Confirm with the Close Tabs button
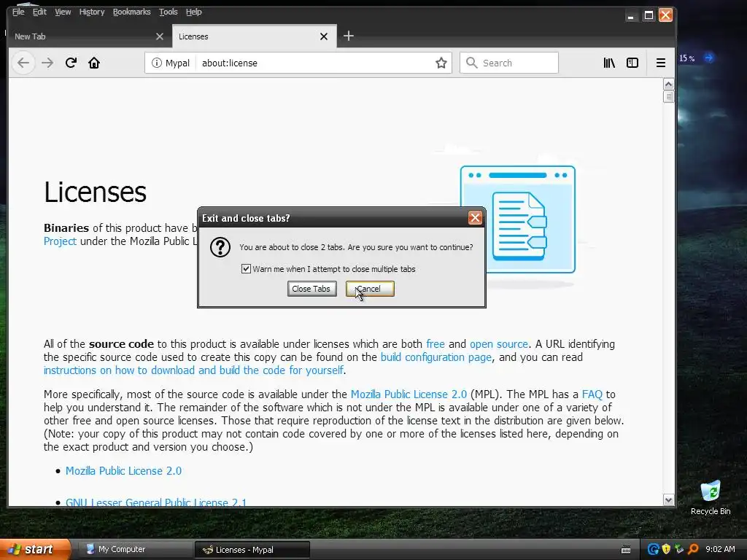Screen dimensions: 747x560 coord(311,289)
